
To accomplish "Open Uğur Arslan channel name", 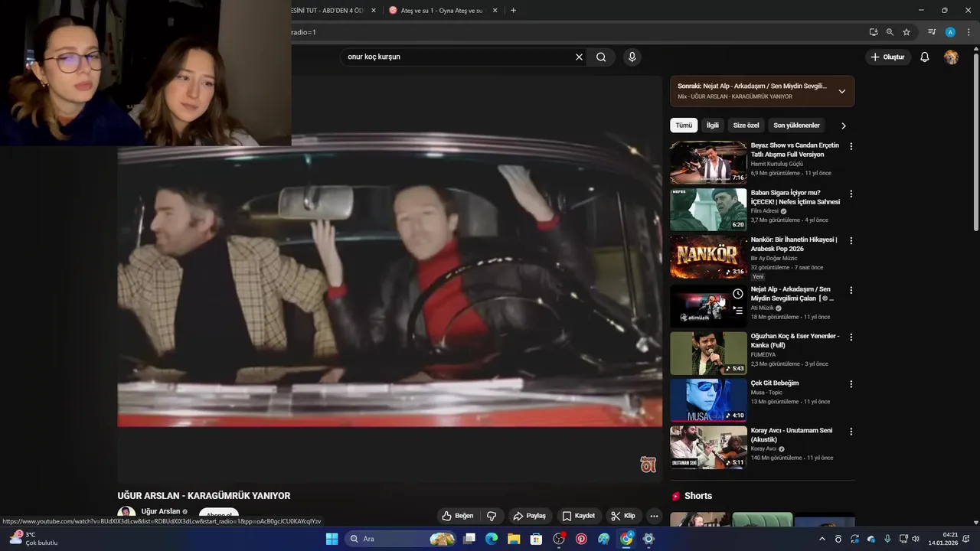I will click(x=161, y=511).
